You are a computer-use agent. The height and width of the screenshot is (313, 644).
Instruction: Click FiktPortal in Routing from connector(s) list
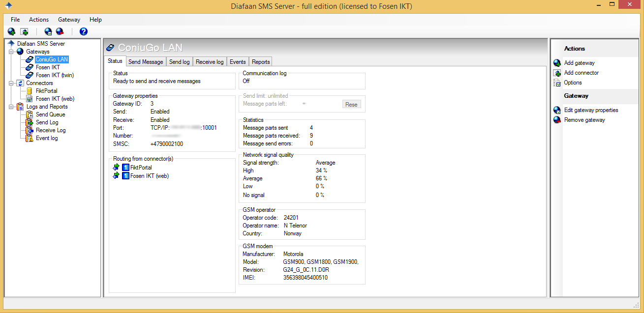pos(141,168)
